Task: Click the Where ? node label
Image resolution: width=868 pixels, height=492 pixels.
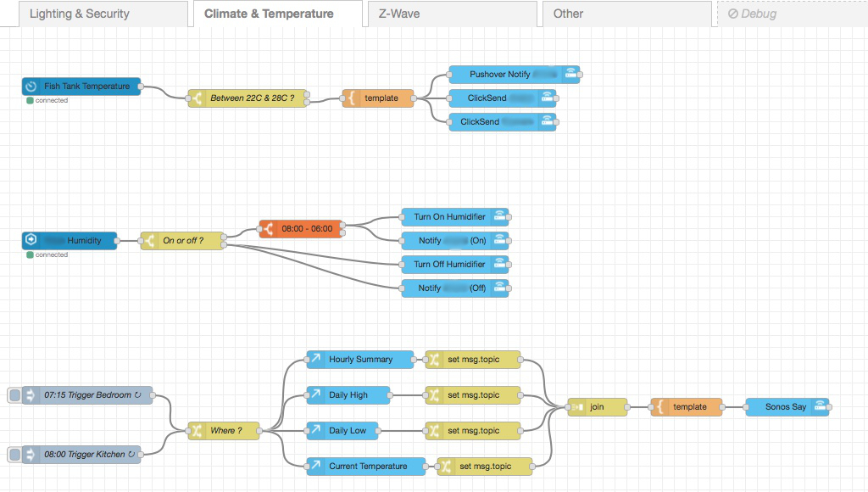Action: pos(225,431)
